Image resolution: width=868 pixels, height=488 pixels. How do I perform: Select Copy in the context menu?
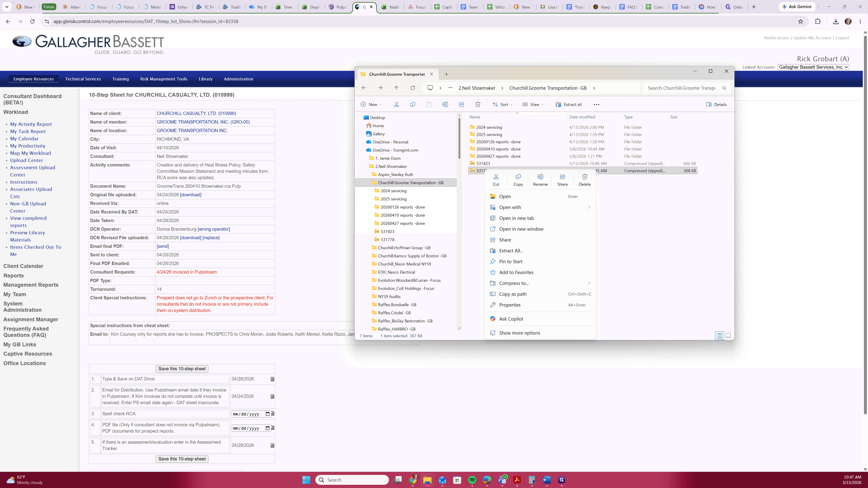coord(518,180)
